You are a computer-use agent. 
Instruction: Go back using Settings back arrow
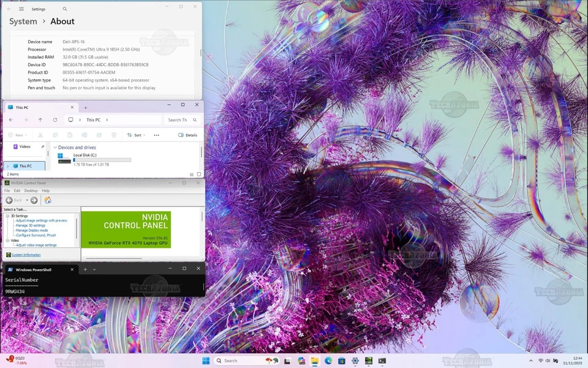9,9
